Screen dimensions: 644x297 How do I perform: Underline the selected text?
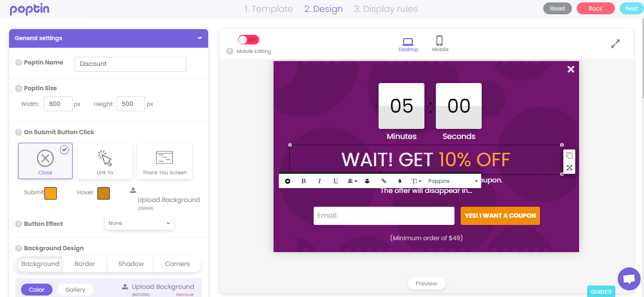(x=335, y=180)
